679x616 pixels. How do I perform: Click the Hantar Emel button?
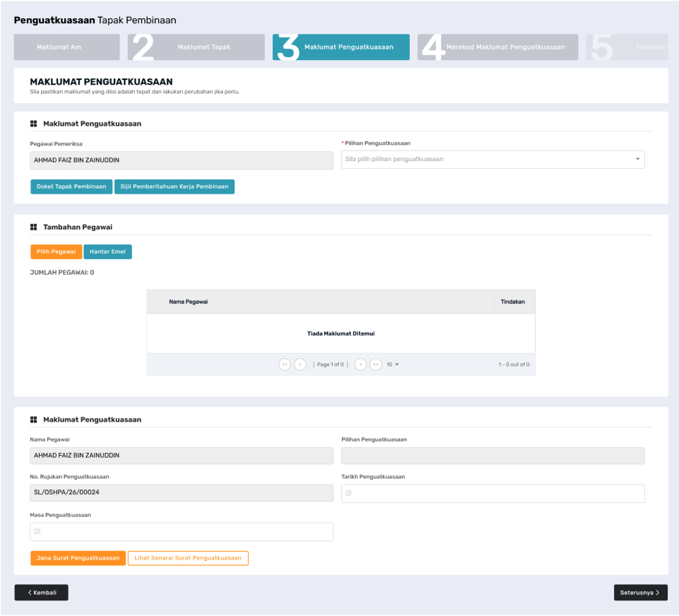click(x=107, y=251)
